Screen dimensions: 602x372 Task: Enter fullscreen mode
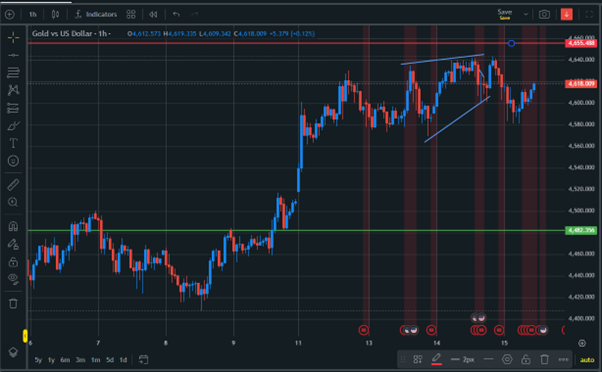[589, 15]
